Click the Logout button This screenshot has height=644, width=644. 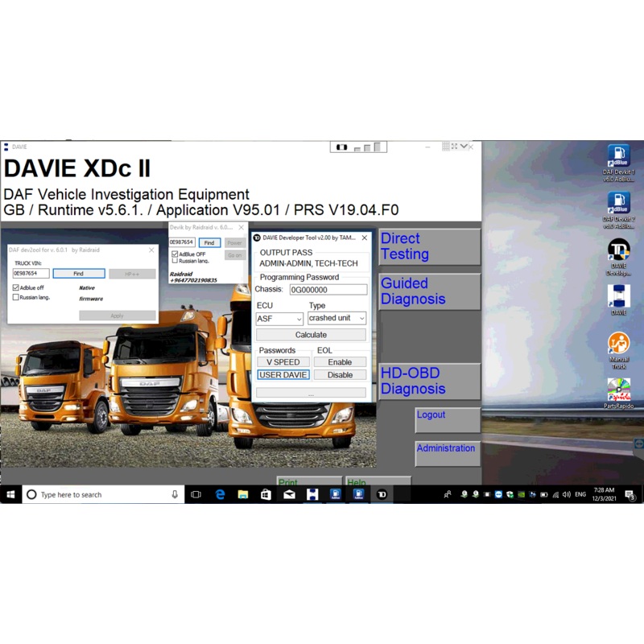click(448, 419)
